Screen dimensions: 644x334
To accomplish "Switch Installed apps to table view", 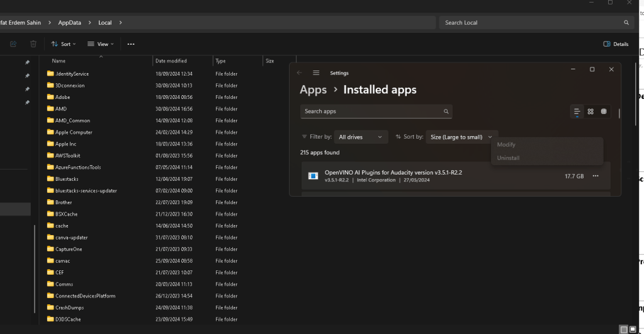I will [604, 112].
